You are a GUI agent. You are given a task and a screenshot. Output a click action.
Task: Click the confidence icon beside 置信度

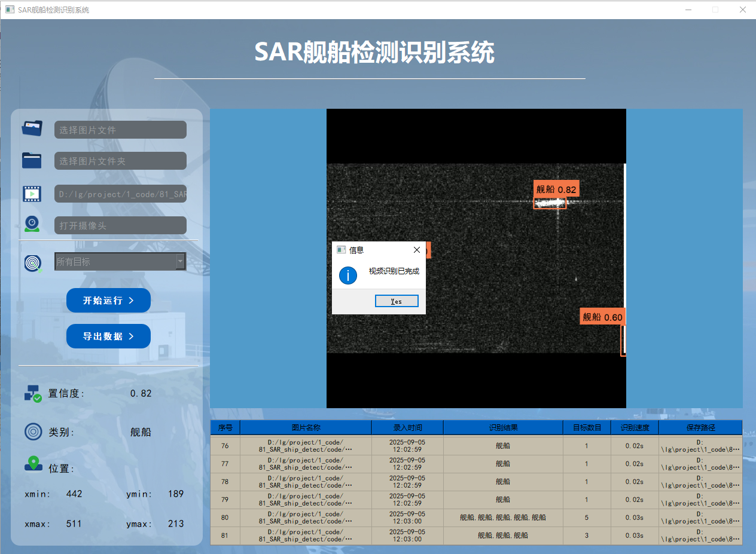[33, 393]
